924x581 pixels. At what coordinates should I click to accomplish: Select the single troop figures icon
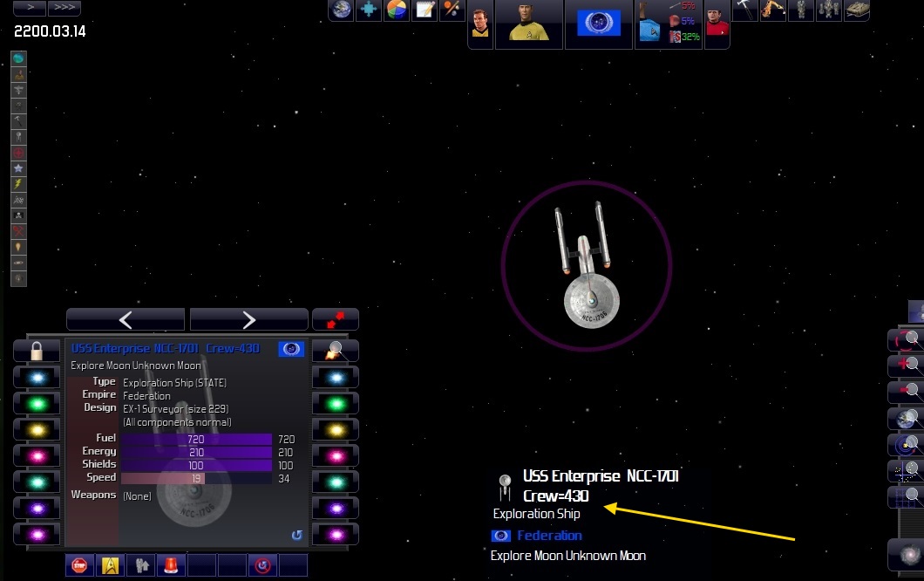tap(801, 10)
